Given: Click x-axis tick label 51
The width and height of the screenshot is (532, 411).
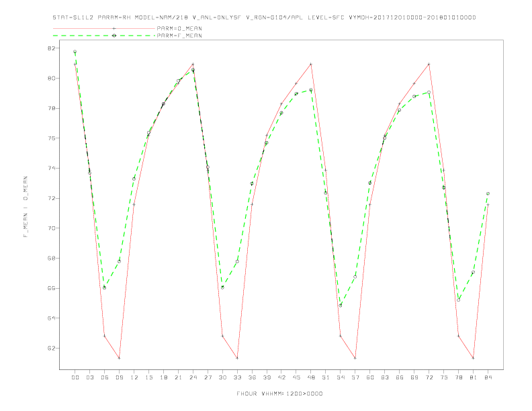Looking at the screenshot, I should (x=326, y=377).
